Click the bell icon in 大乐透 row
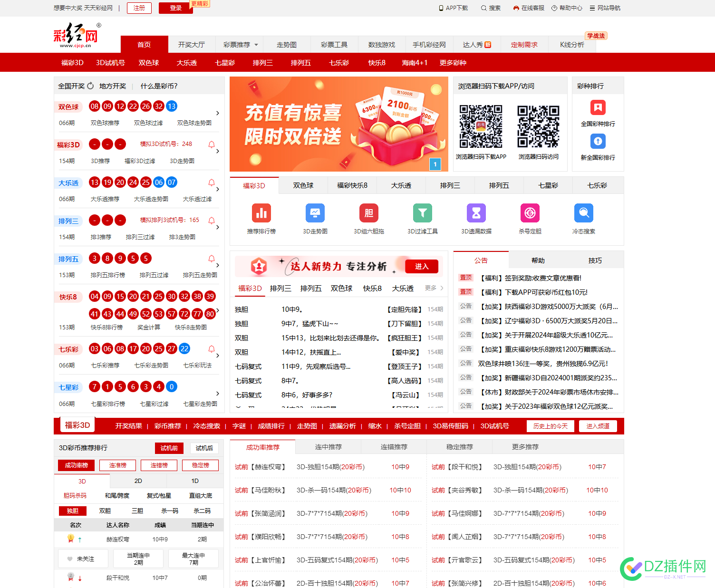The height and width of the screenshot is (588, 715). (212, 183)
